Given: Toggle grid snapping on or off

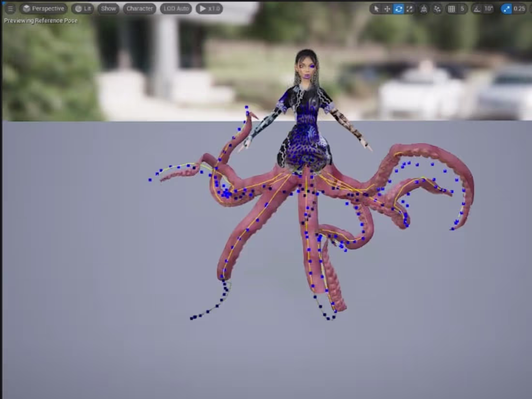Looking at the screenshot, I should pyautogui.click(x=452, y=9).
